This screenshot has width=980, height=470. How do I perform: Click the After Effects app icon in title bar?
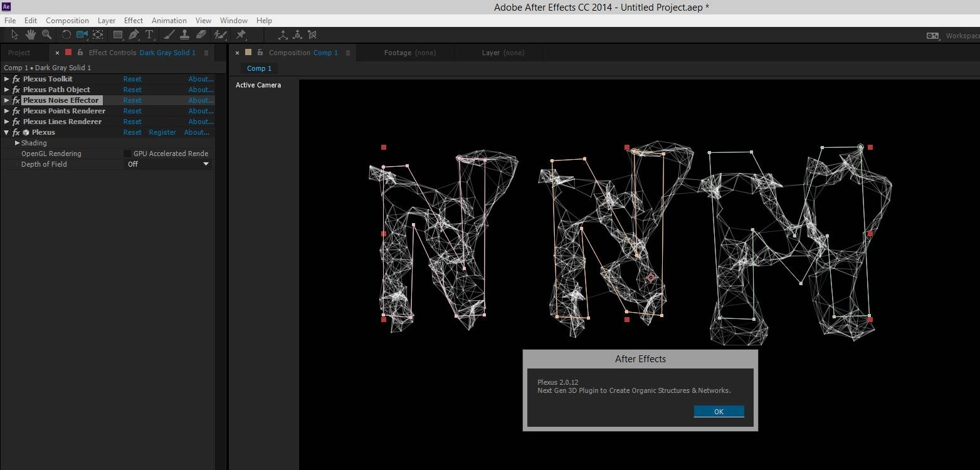7,7
